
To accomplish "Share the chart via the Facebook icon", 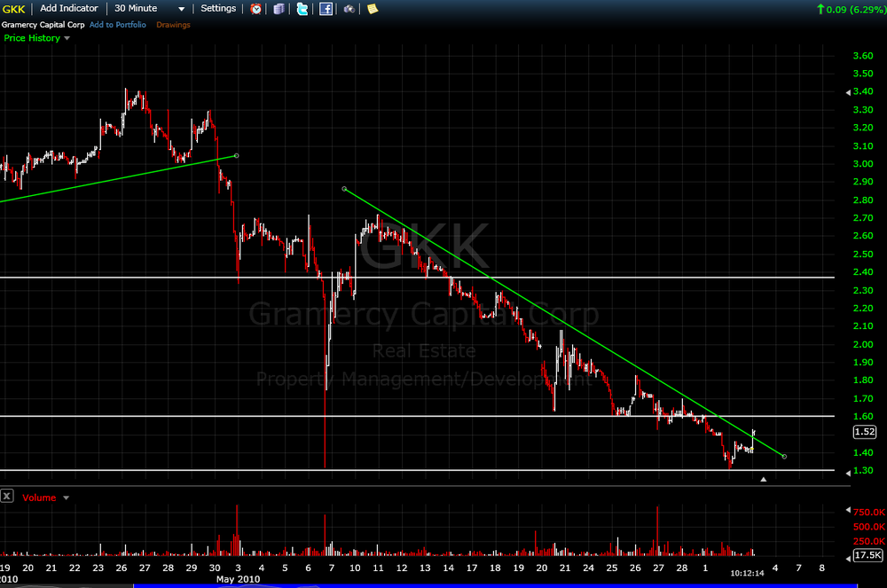I will tap(326, 9).
